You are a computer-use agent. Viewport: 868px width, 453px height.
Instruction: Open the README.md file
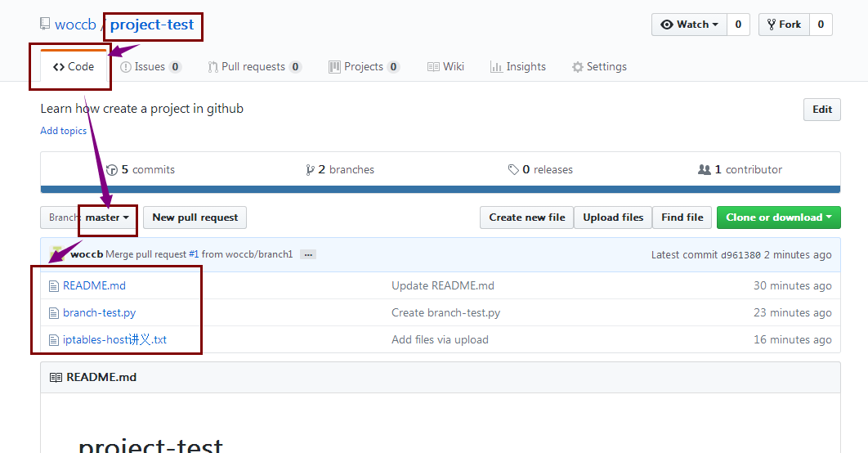[94, 285]
